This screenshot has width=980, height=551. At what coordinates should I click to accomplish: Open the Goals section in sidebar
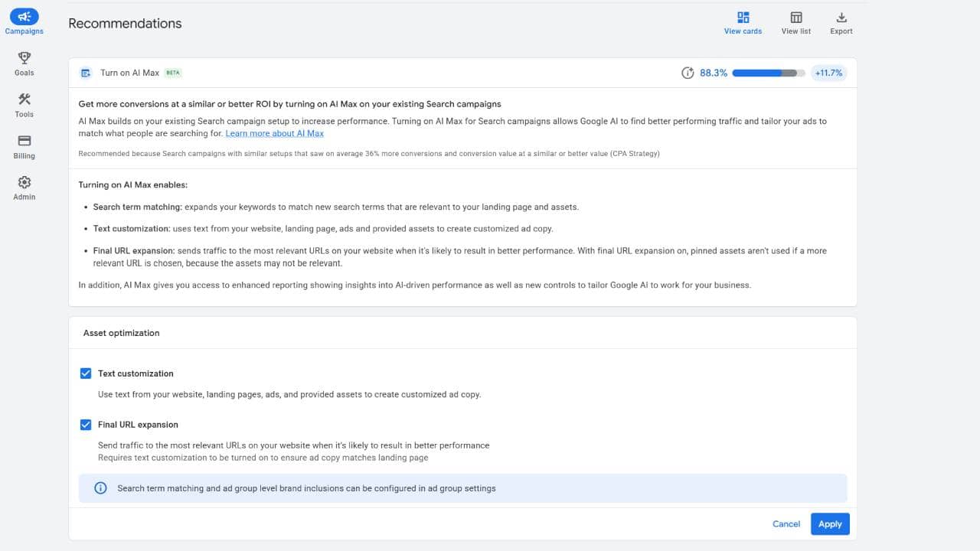click(24, 64)
